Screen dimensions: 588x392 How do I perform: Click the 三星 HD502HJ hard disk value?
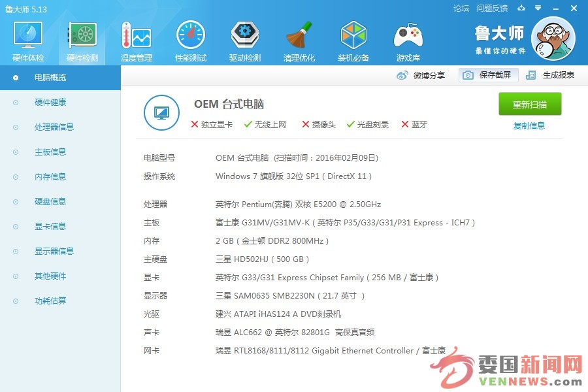tap(262, 259)
